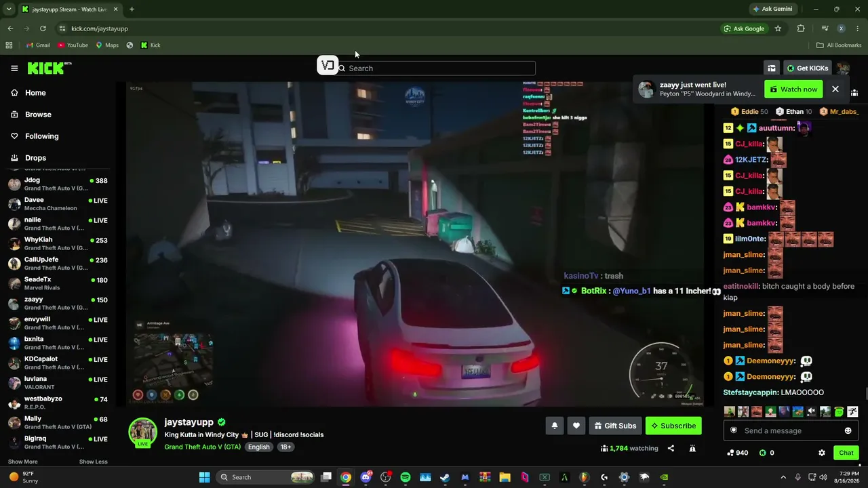Follow channel with heart button
This screenshot has width=868, height=488.
coord(576,426)
